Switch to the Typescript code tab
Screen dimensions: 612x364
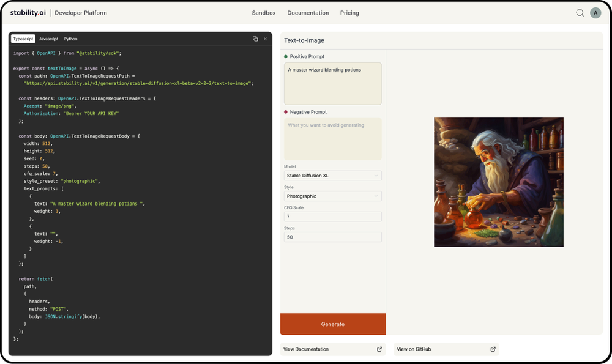[x=23, y=39]
